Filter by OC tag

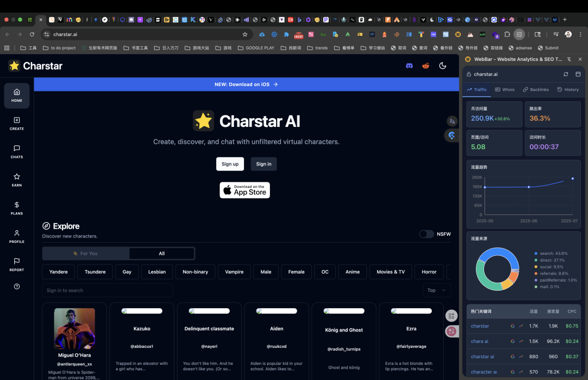[325, 272]
